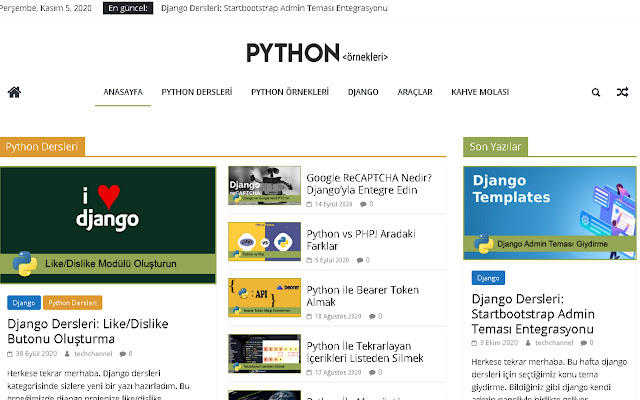Click author icon beside techchannel under Like/Dislike post
This screenshot has width=640, height=400.
67,354
